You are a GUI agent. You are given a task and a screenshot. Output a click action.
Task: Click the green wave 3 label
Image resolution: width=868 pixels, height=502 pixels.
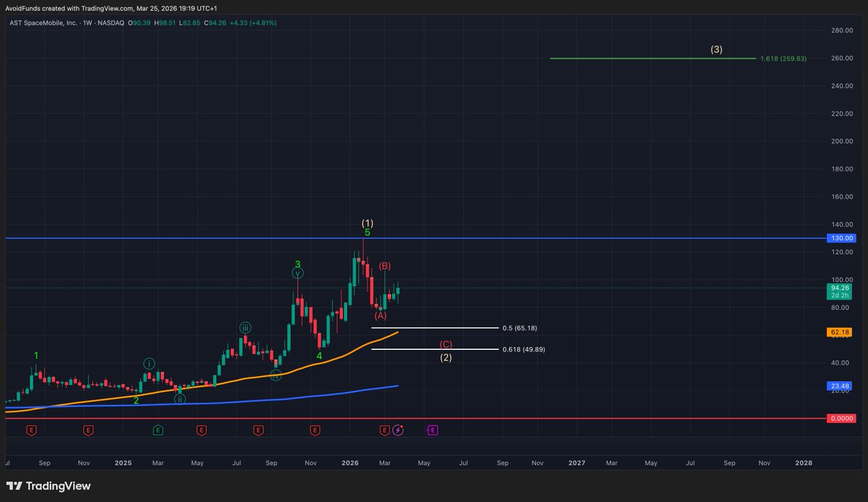[x=297, y=265]
